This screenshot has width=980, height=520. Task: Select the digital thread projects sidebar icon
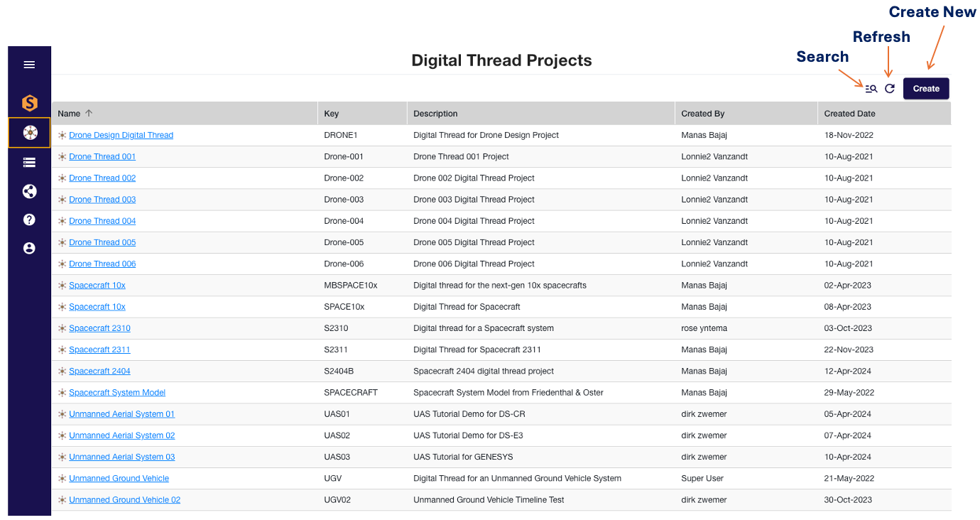pos(29,133)
